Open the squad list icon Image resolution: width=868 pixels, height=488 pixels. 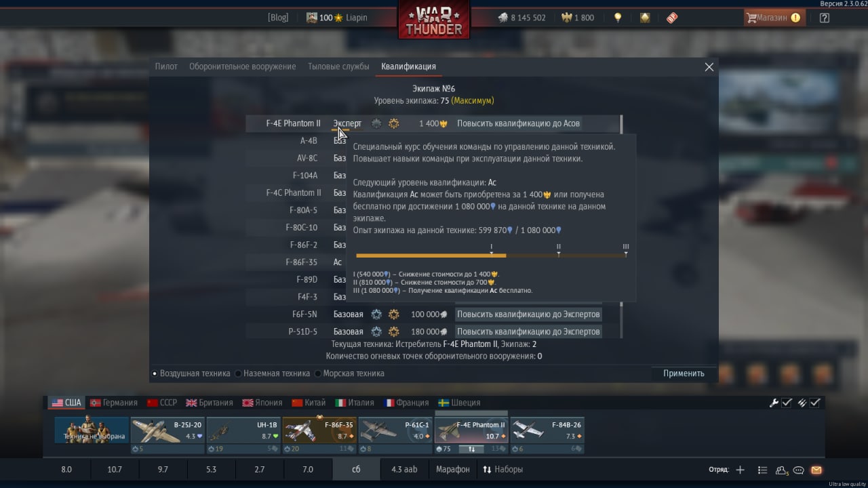click(x=762, y=470)
